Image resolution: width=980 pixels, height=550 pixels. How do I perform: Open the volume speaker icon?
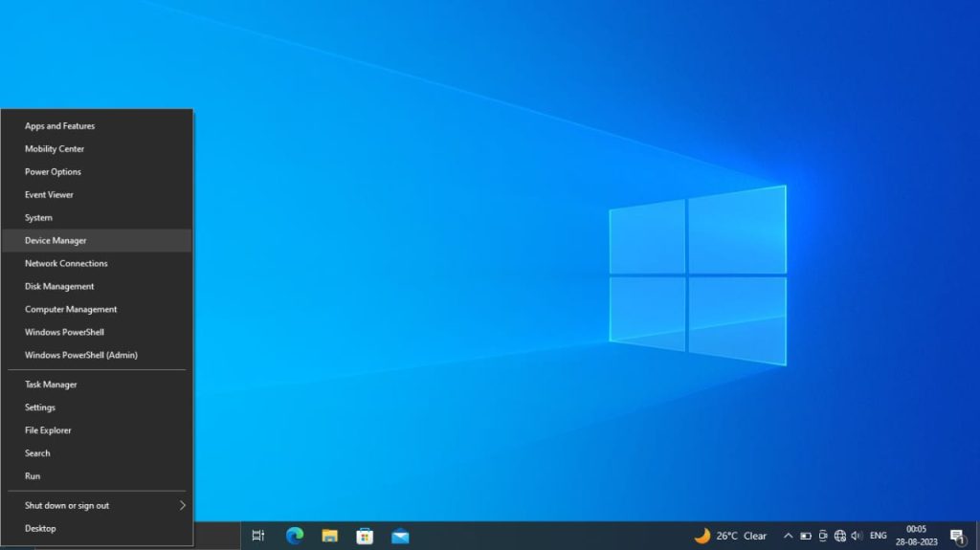[x=857, y=536]
